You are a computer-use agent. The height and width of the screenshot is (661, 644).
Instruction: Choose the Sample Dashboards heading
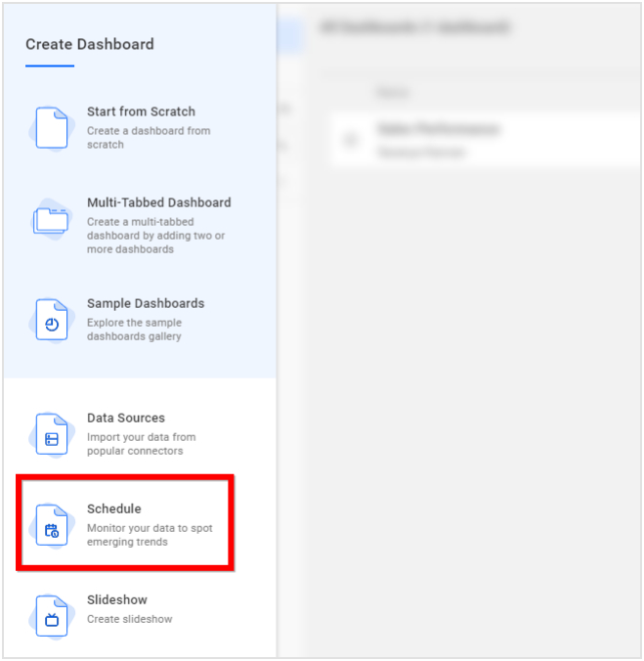[146, 303]
